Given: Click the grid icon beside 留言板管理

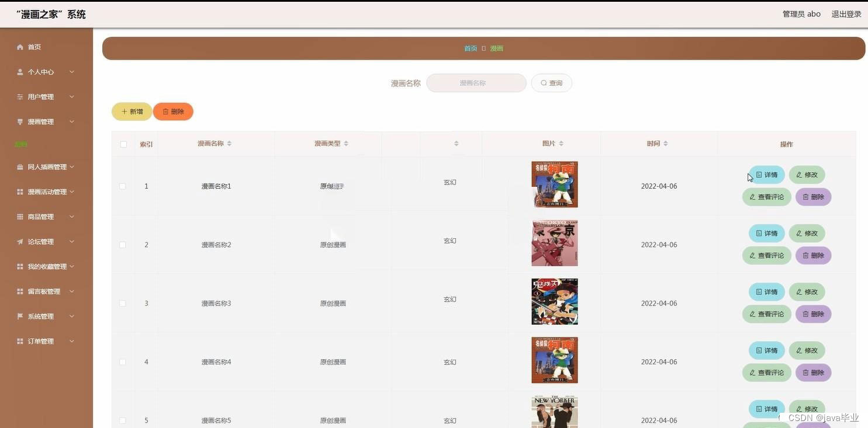Looking at the screenshot, I should coord(20,291).
